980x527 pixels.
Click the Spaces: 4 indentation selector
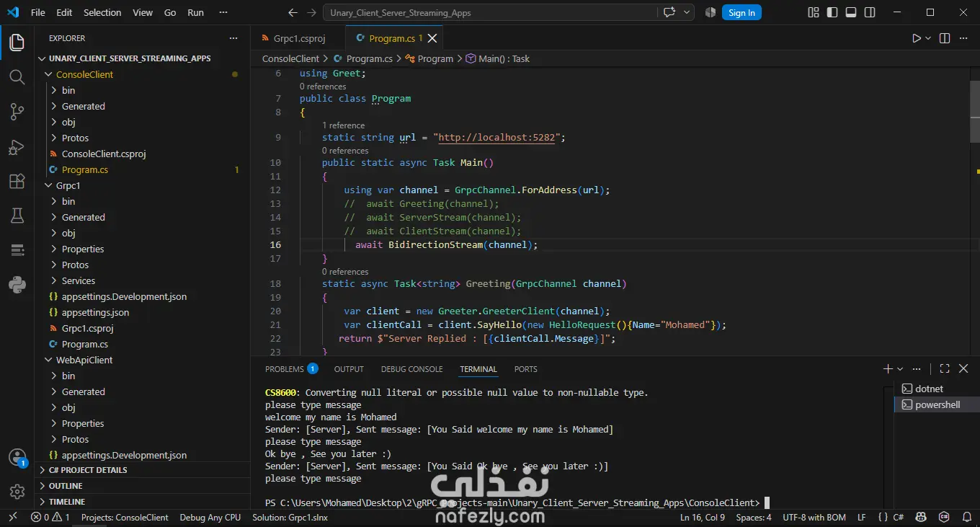point(754,518)
